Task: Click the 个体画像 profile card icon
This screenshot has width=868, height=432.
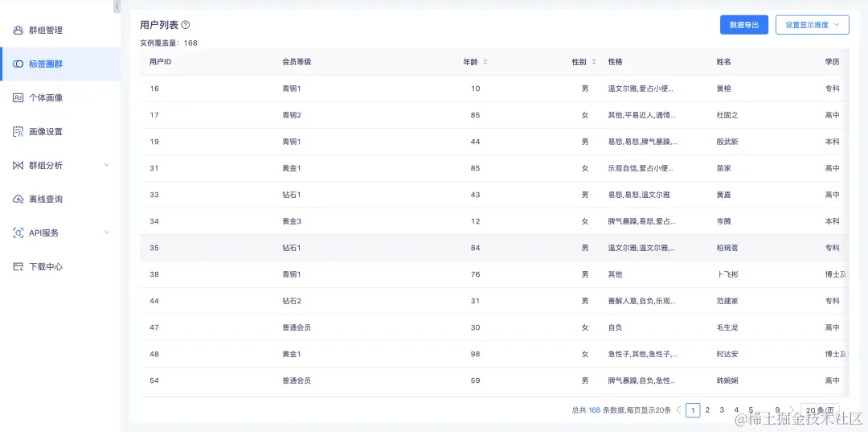Action: coord(18,98)
